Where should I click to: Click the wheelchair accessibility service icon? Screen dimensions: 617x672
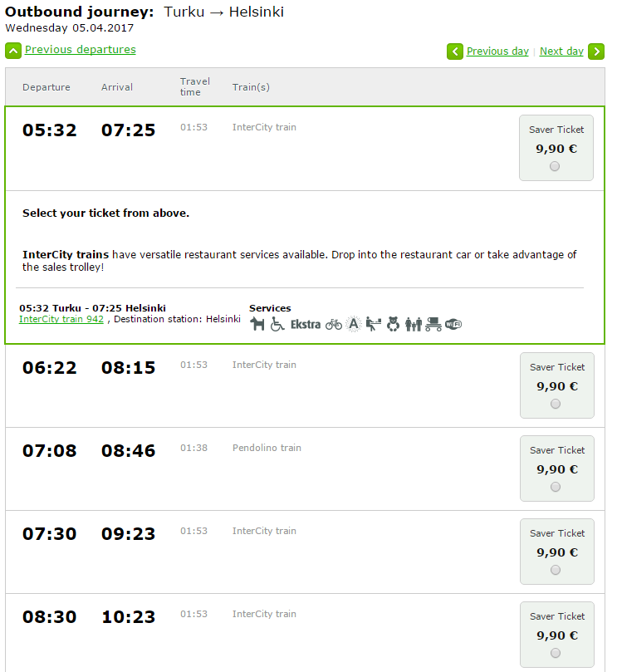[x=277, y=324]
